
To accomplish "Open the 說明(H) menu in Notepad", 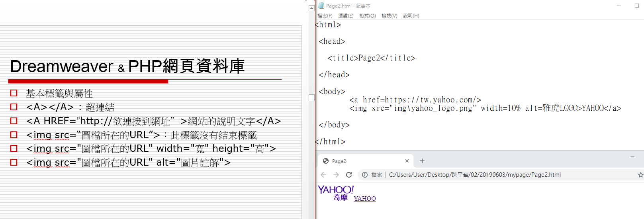I will [411, 16].
